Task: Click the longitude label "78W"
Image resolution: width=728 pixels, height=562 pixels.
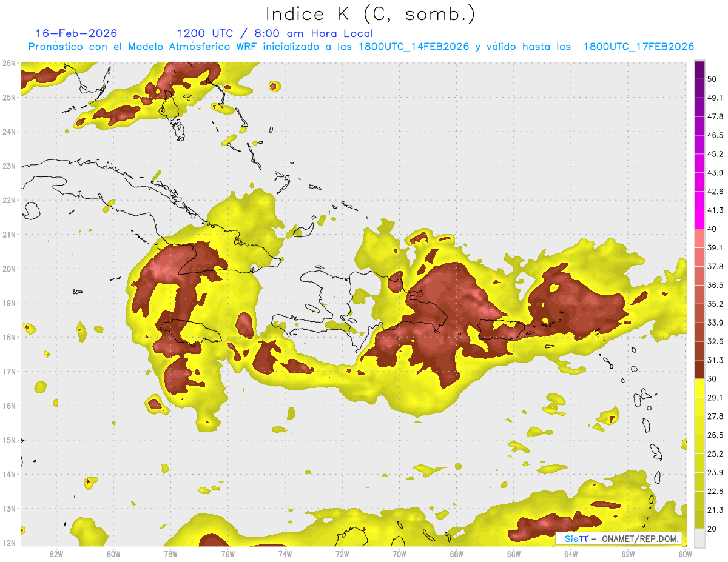Action: point(170,554)
